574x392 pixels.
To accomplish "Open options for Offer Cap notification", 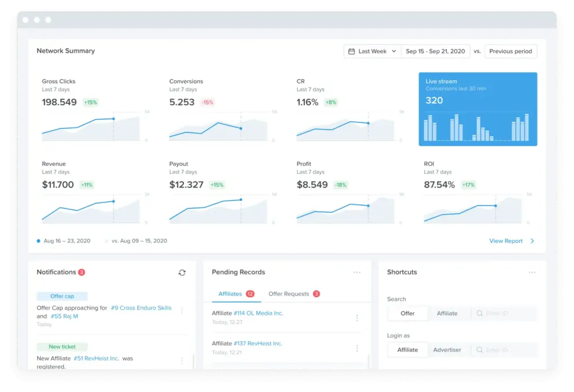I will point(182,311).
